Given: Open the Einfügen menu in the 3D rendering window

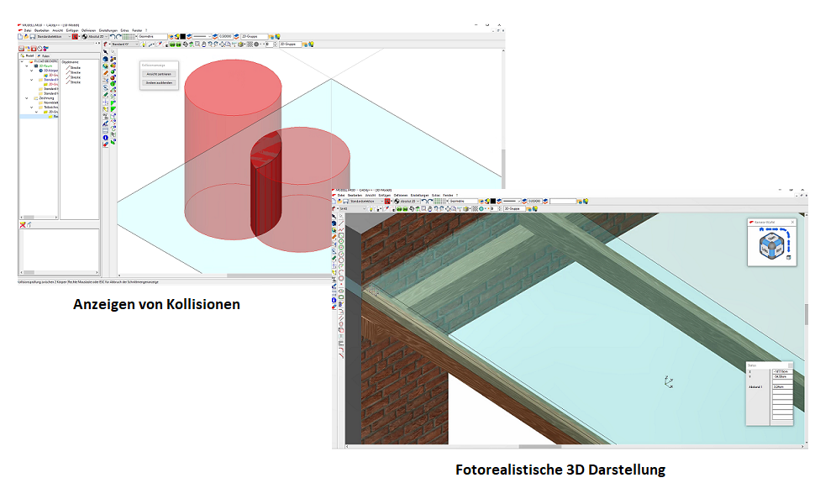Looking at the screenshot, I should point(385,196).
